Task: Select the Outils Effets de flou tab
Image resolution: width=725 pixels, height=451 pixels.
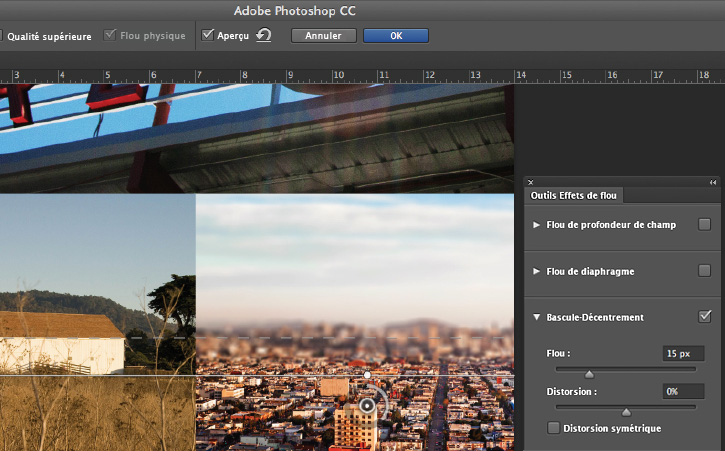Action: pos(574,196)
